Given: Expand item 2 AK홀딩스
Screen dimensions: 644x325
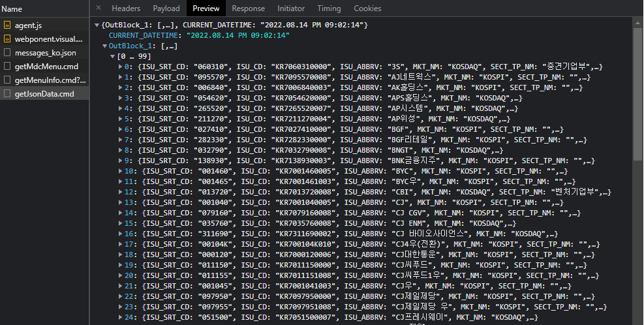Looking at the screenshot, I should (x=120, y=87).
